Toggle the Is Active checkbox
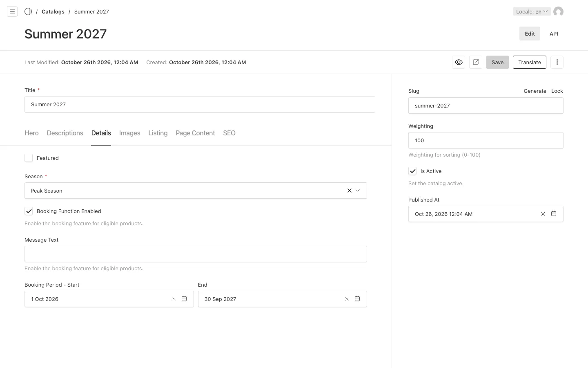The height and width of the screenshot is (368, 588). [x=412, y=171]
